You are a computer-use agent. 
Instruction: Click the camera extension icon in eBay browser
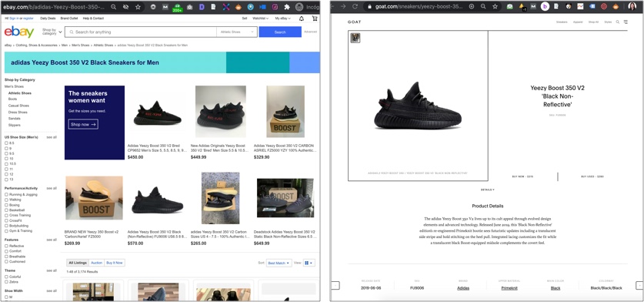click(189, 7)
